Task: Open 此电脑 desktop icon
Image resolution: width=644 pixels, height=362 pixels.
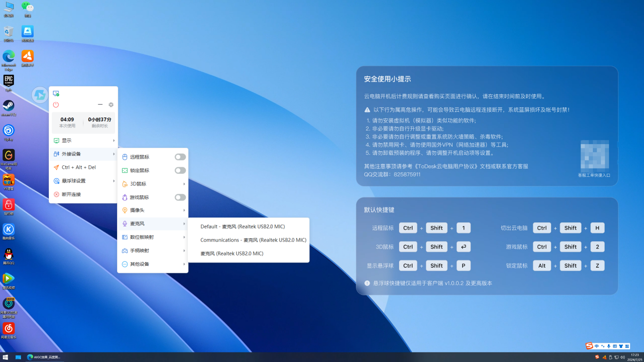Action: [9, 9]
